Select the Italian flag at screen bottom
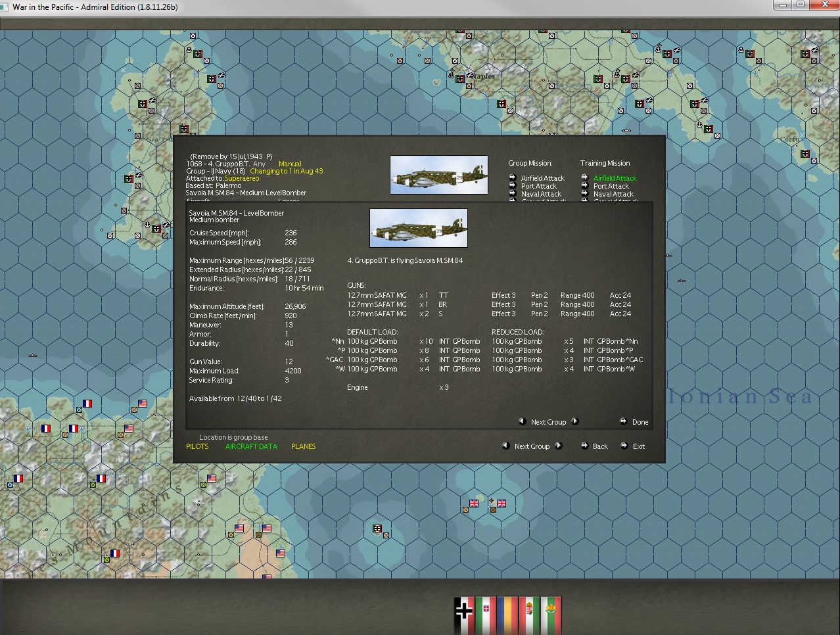This screenshot has width=840, height=635. tap(486, 615)
